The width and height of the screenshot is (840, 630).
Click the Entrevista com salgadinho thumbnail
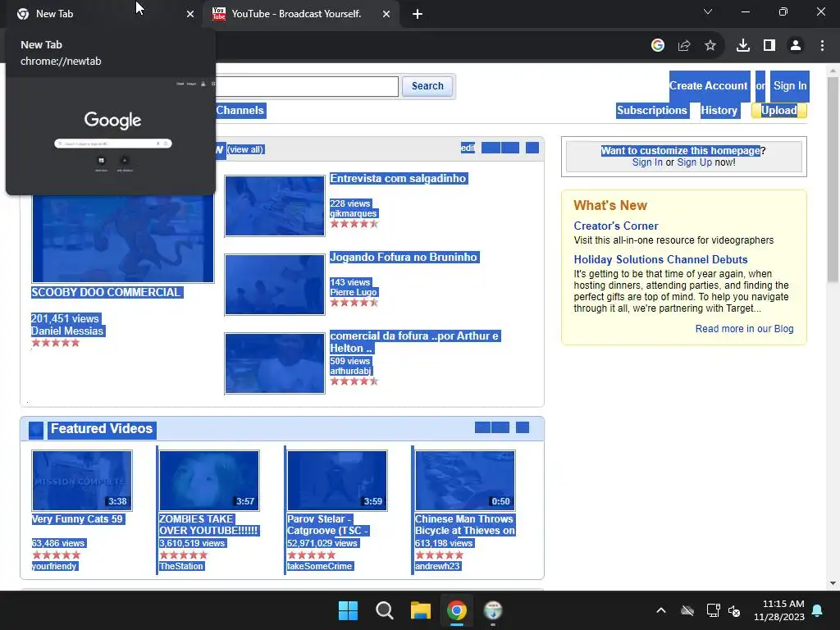pos(275,206)
